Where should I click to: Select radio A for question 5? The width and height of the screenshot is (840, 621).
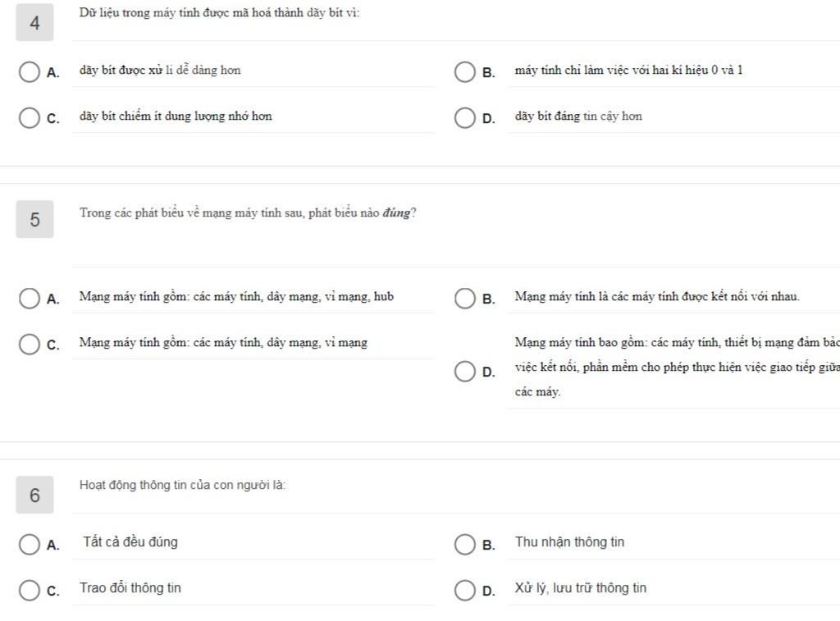pos(30,298)
